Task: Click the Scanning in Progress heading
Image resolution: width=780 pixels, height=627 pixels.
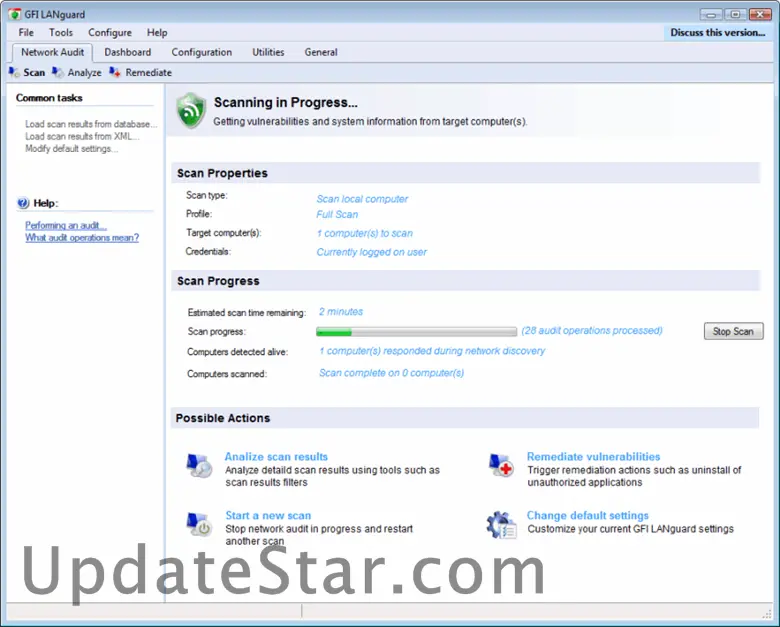Action: [x=286, y=103]
